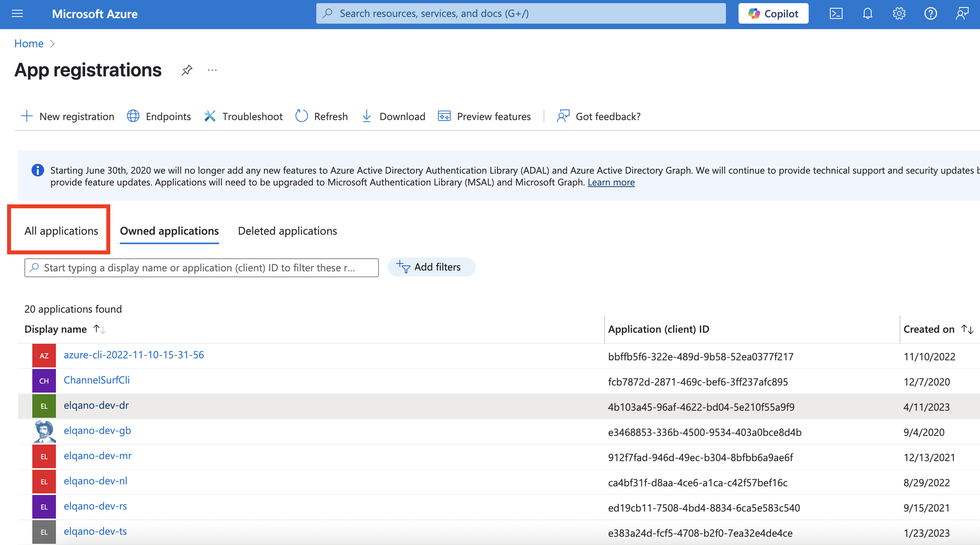Click Got feedback?
The image size is (980, 545).
(x=599, y=116)
